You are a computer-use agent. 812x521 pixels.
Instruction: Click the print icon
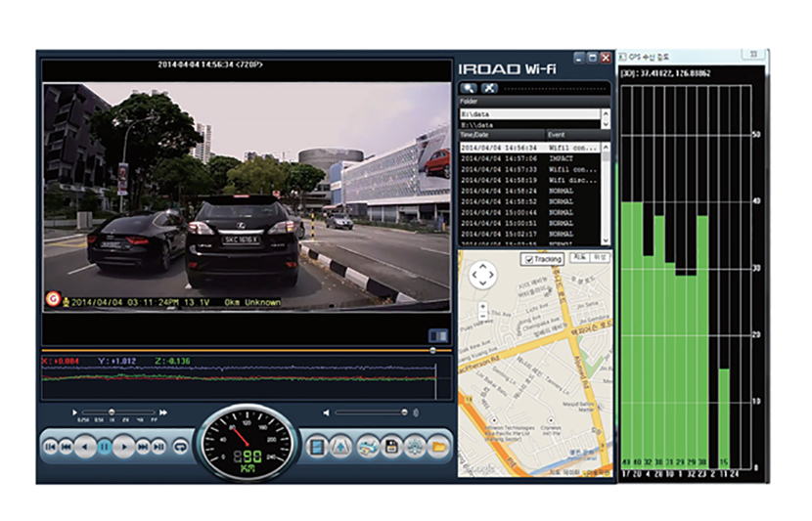coord(368,447)
